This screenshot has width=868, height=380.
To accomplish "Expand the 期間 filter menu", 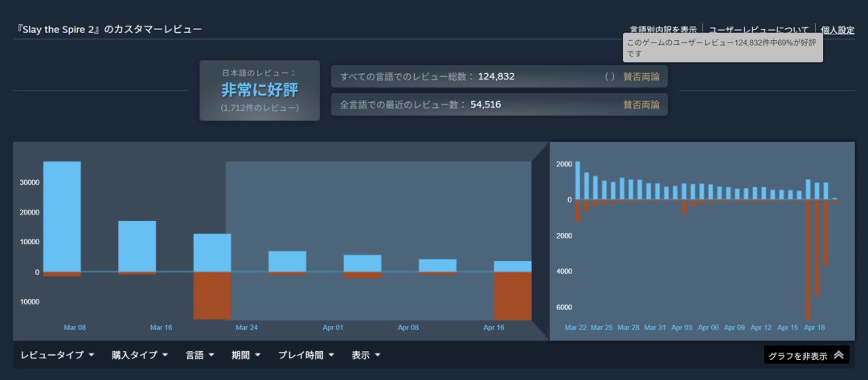I will click(x=245, y=355).
